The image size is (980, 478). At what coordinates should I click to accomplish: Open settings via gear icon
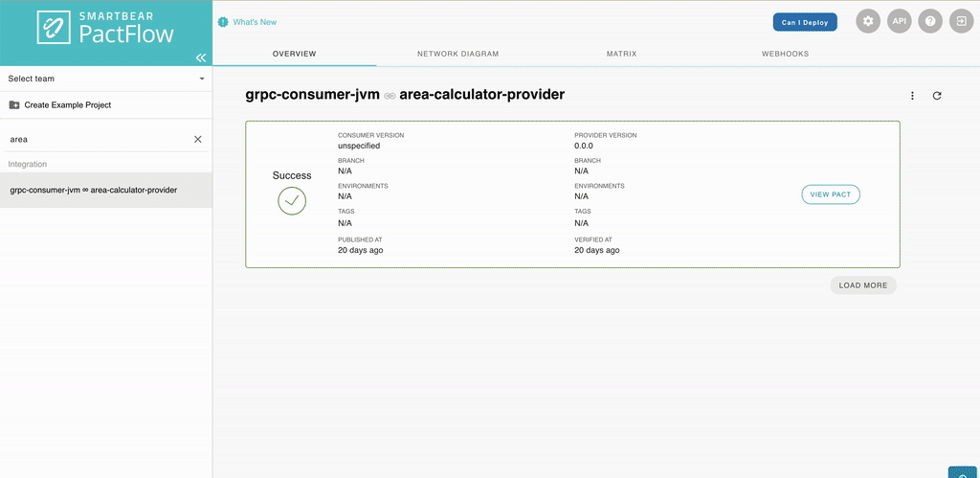[867, 21]
